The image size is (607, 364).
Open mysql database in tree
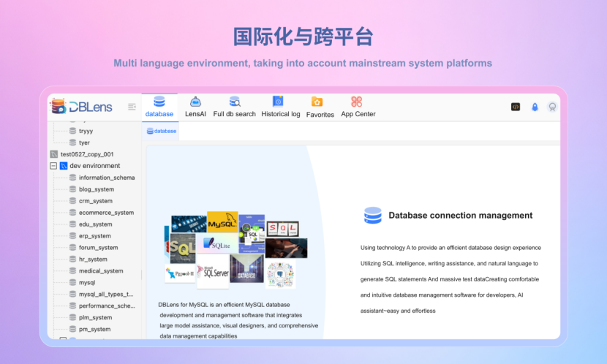pyautogui.click(x=87, y=282)
